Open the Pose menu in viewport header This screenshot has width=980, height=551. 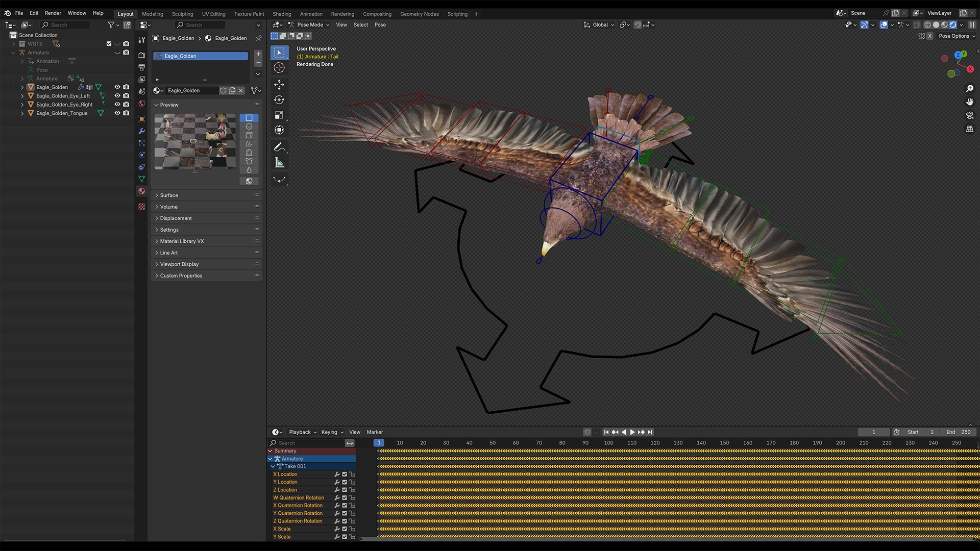380,24
